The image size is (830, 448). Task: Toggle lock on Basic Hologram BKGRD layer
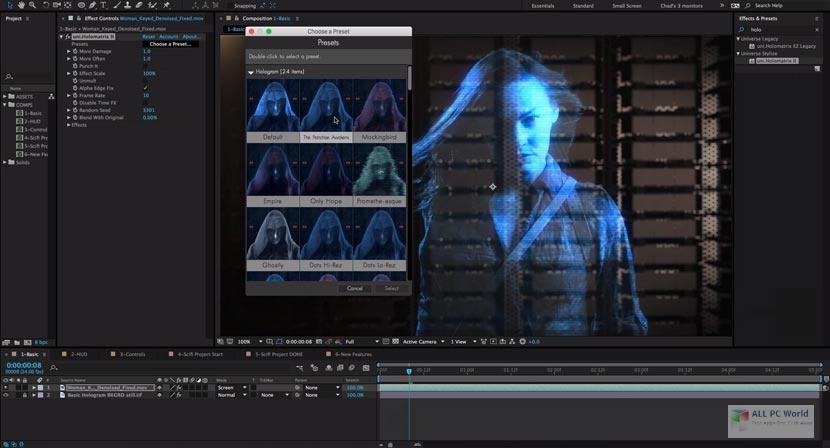point(24,395)
